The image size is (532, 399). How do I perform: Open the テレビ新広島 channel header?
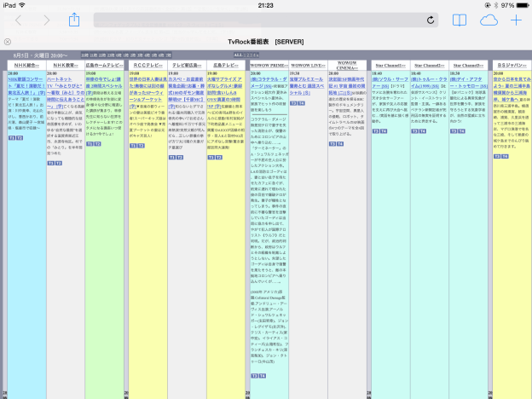(x=187, y=65)
